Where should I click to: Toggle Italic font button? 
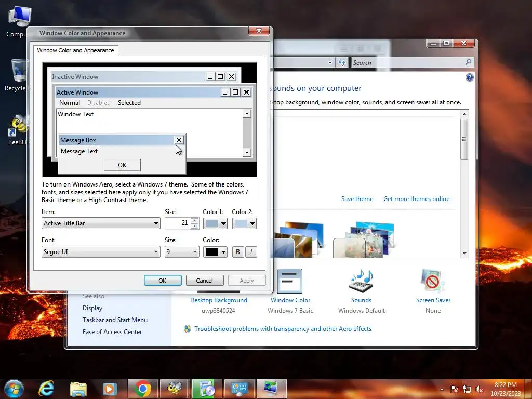tap(251, 252)
